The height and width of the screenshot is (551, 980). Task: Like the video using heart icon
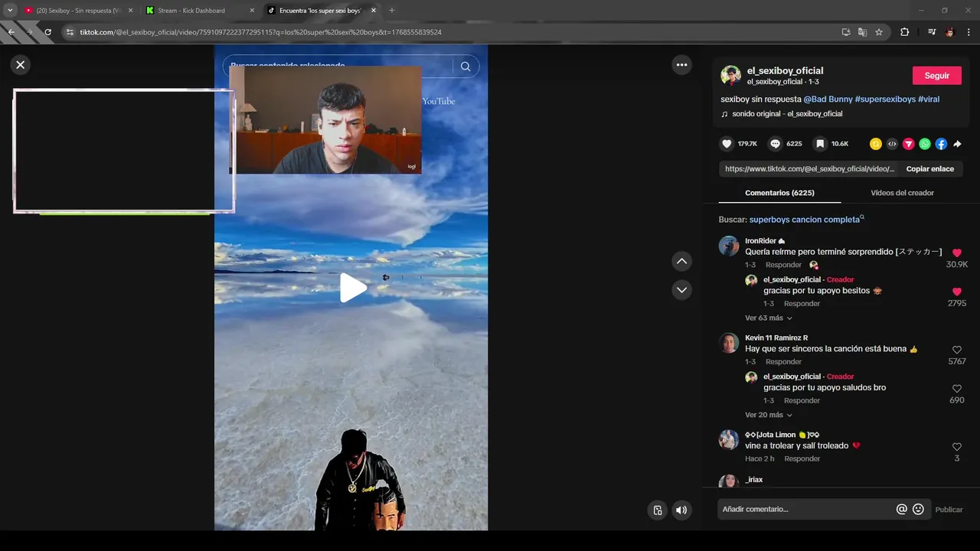[727, 144]
